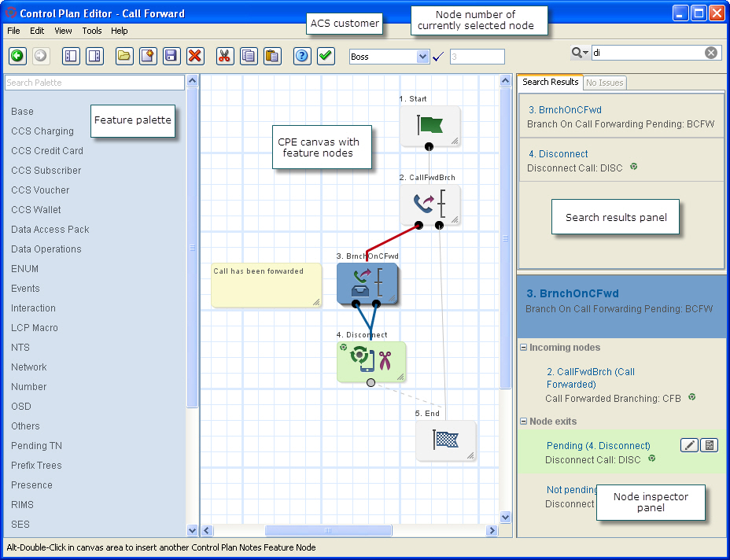Open a saved control plan
Image resolution: width=730 pixels, height=560 pixels.
125,57
